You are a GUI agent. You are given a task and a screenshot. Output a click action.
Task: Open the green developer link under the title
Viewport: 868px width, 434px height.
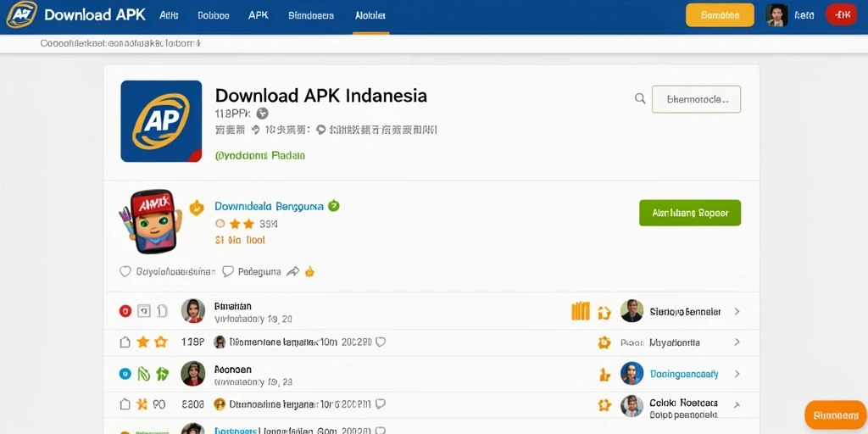click(x=259, y=156)
